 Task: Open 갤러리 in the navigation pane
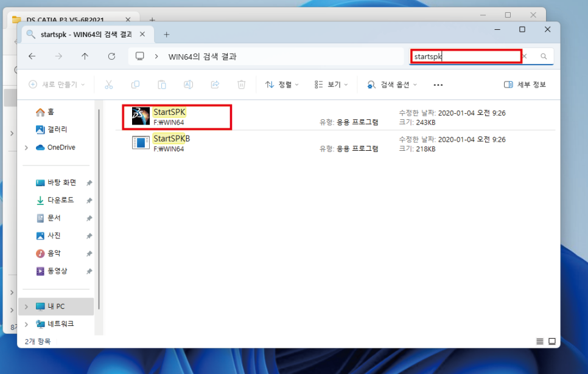51,130
